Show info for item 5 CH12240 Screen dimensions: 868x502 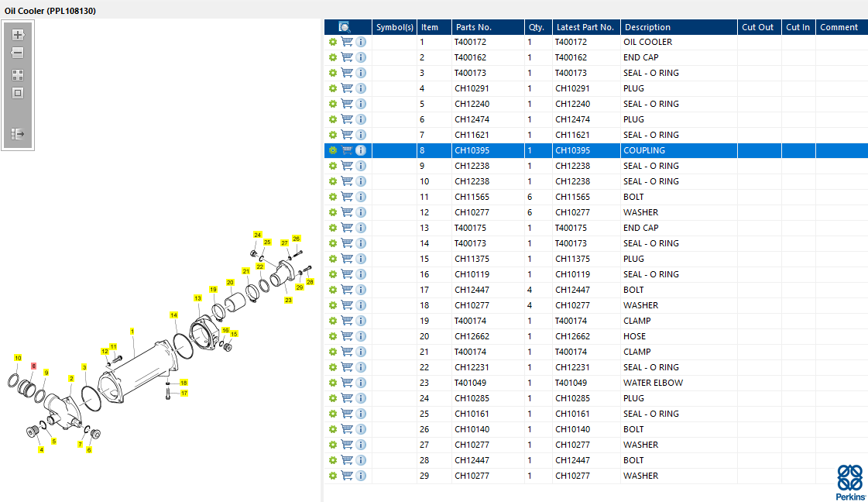point(361,104)
